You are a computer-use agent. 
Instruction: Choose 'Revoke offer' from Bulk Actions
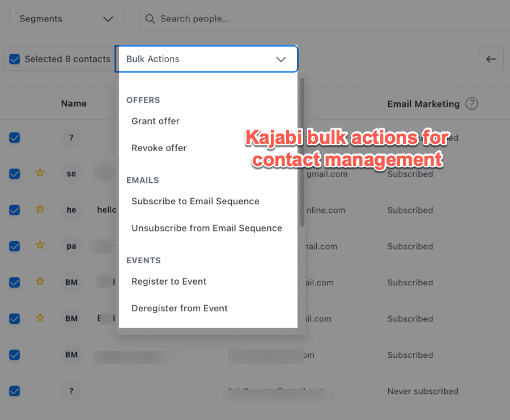pos(159,148)
